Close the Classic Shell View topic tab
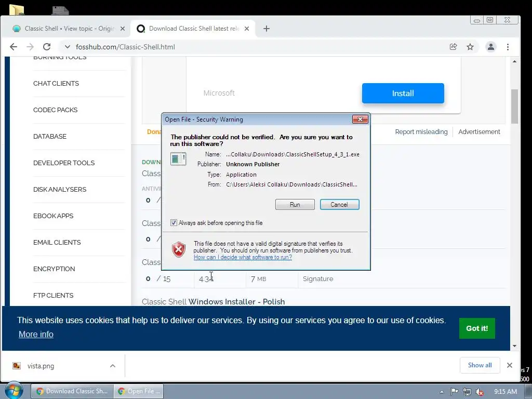The width and height of the screenshot is (532, 399). [x=123, y=29]
